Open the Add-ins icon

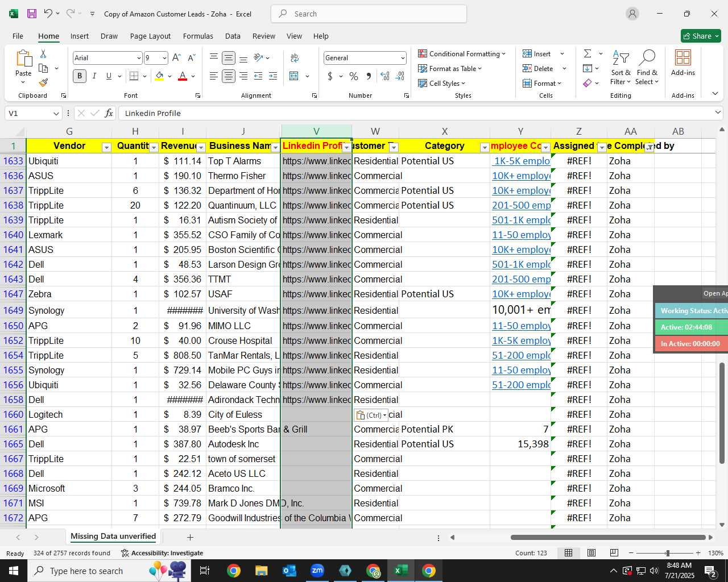(682, 63)
